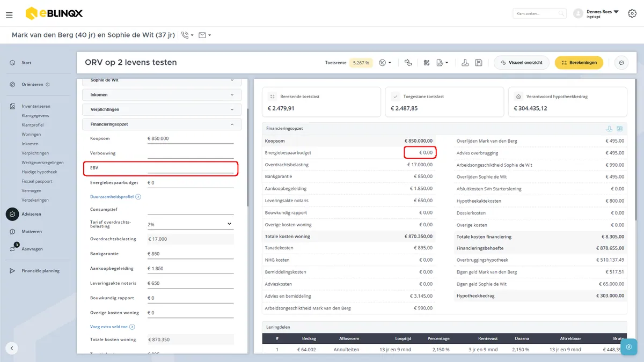The image size is (644, 362).
Task: Open the Tarief overdrachtsbelasting dropdown
Action: (x=191, y=224)
